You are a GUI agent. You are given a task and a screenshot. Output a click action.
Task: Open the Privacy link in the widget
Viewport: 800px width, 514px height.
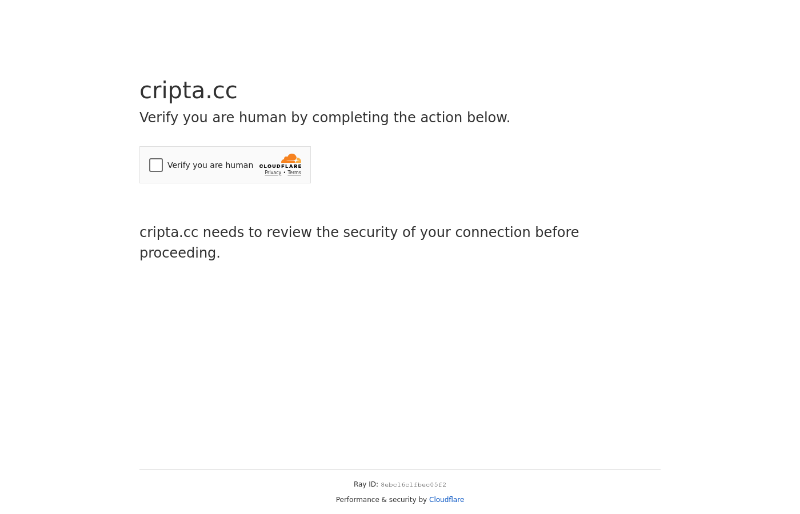click(272, 173)
